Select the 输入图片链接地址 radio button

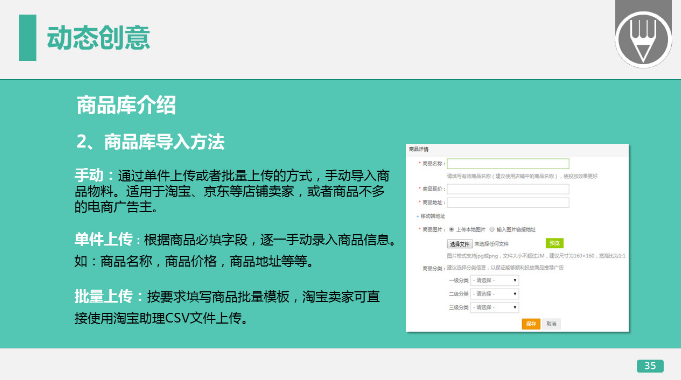click(x=492, y=229)
